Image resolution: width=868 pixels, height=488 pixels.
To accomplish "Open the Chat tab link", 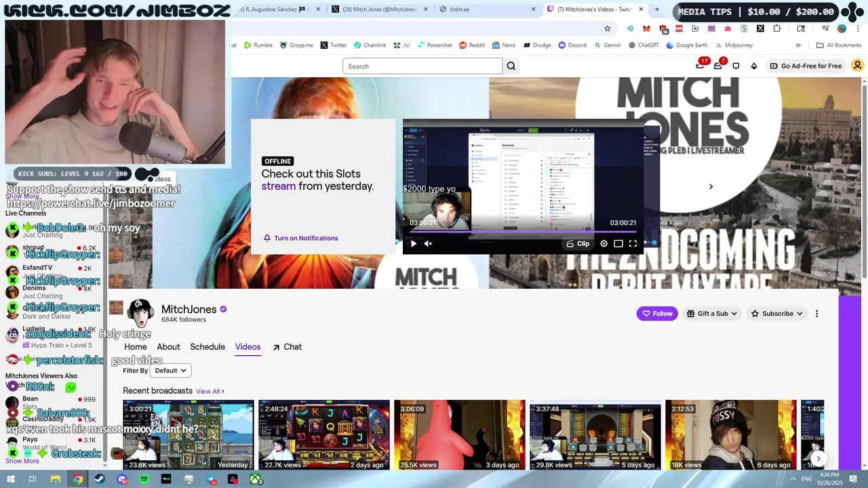I will [287, 346].
